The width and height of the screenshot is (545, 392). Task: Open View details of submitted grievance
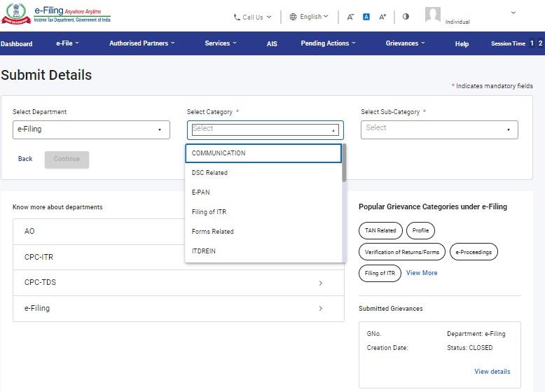(x=492, y=372)
